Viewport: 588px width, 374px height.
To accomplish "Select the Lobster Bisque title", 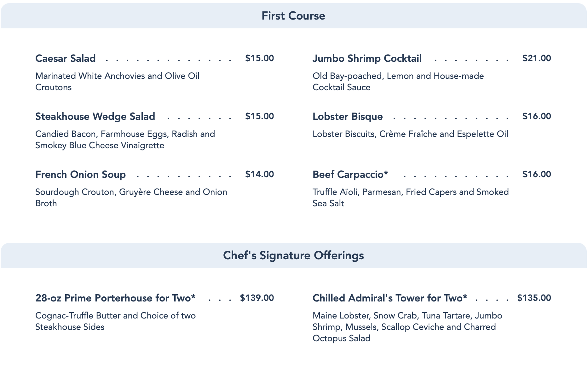I will click(348, 116).
